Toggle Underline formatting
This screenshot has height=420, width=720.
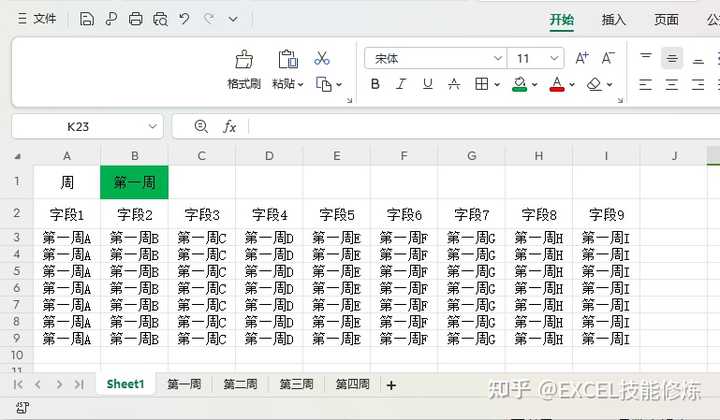point(428,84)
